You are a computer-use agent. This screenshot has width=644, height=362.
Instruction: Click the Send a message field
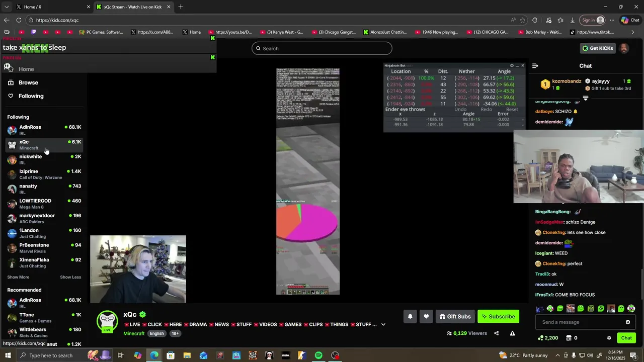click(x=585, y=322)
